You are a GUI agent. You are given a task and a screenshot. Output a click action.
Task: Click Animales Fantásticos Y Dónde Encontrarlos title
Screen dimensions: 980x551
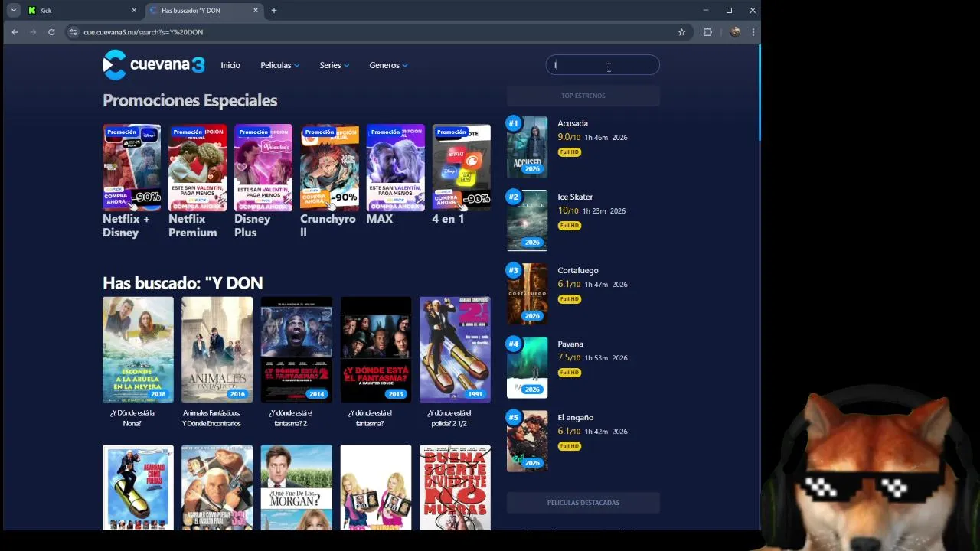(211, 418)
